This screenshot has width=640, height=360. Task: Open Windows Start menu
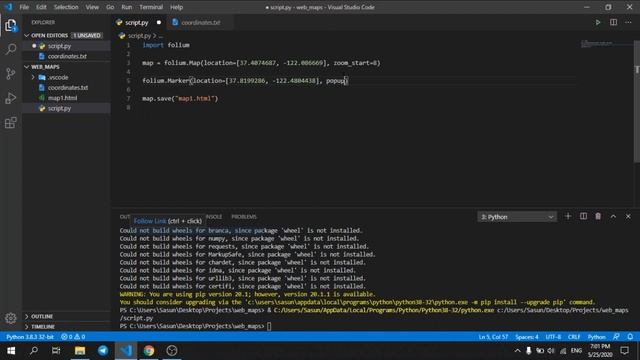click(x=11, y=351)
